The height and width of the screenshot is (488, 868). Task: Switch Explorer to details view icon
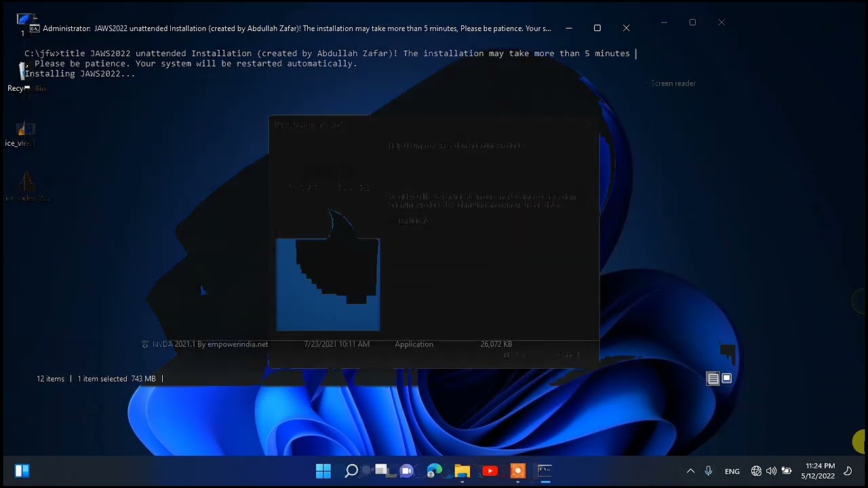tap(713, 379)
